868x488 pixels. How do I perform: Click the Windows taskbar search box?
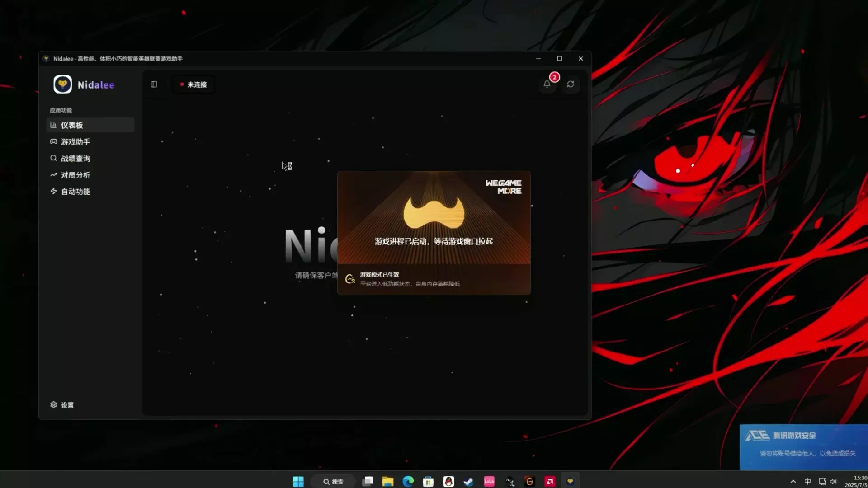coord(333,482)
